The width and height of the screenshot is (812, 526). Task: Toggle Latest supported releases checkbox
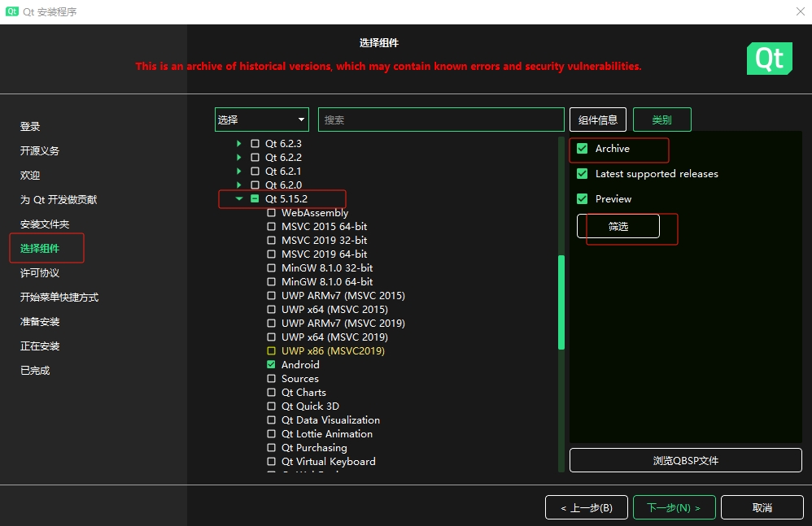(x=582, y=174)
